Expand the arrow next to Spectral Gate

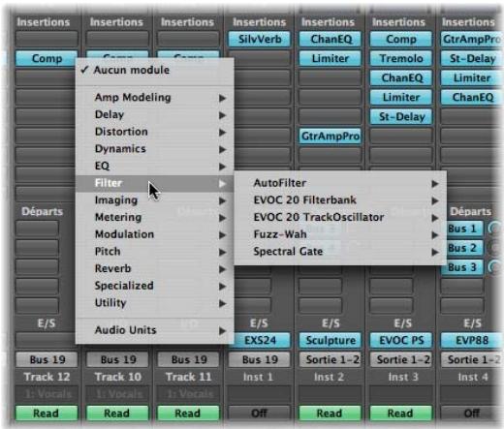click(435, 252)
